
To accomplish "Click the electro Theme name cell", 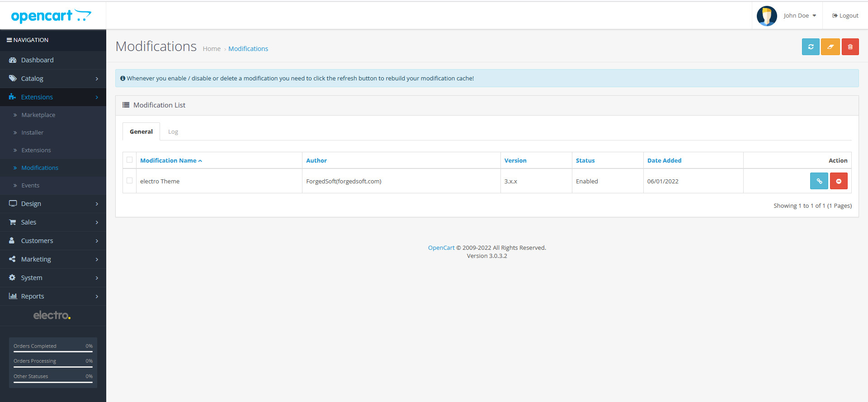I will [x=219, y=181].
